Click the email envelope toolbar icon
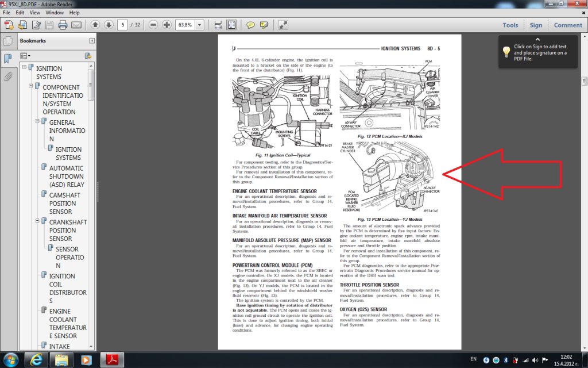Screen dimensions: 588x368 (76, 25)
